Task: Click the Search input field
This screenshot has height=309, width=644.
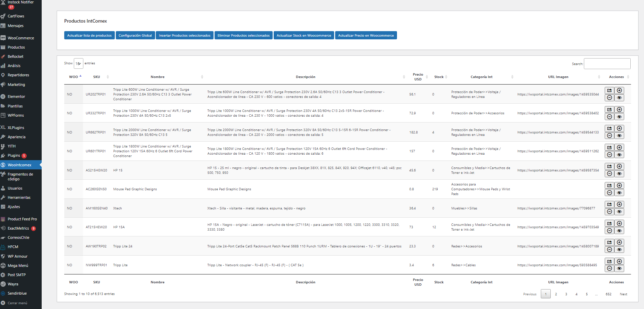Action: tap(607, 64)
